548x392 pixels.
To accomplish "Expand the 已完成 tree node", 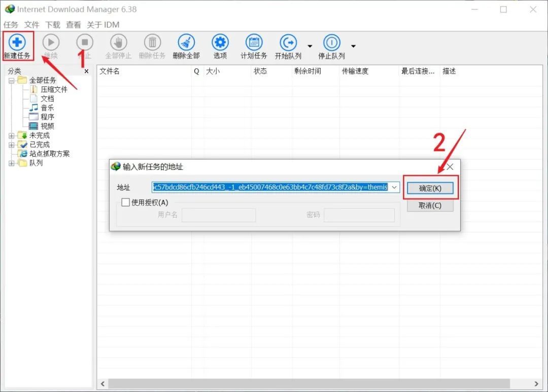I will click(12, 145).
